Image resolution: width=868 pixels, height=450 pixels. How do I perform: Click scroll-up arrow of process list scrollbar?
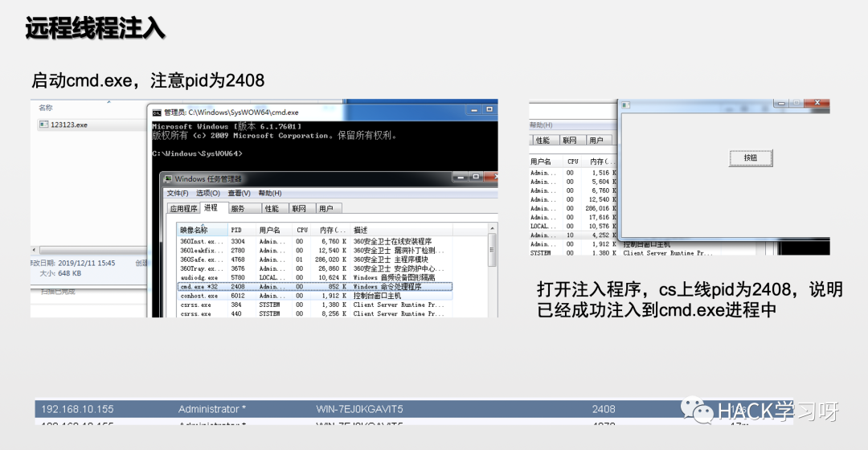click(492, 228)
